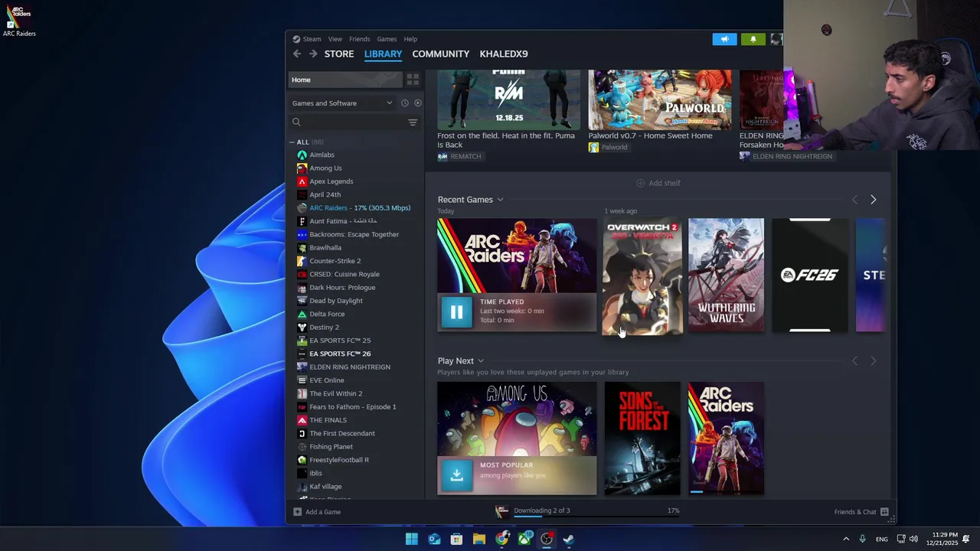The width and height of the screenshot is (980, 551).
Task: Select THE FINALS in game list
Action: click(x=328, y=420)
